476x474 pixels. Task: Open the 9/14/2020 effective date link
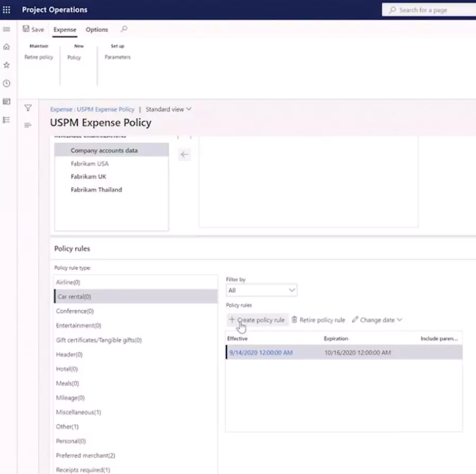point(260,353)
